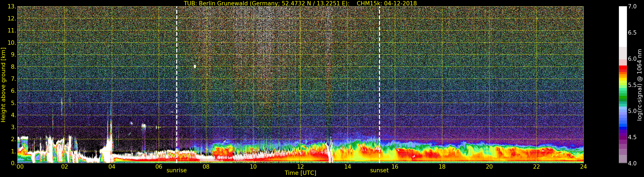Click the 24 hour tick on time axis
644x177 pixels.
coord(583,167)
